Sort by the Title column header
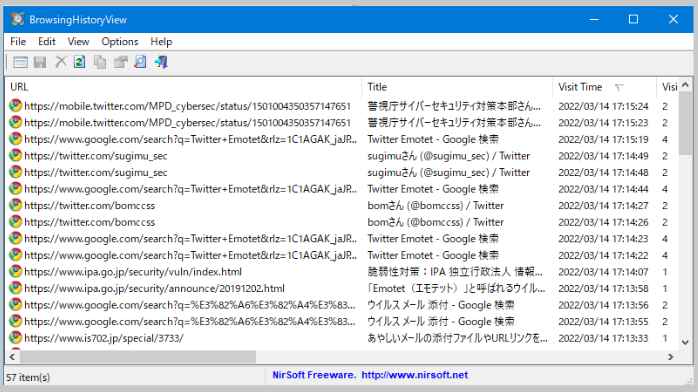Image resolution: width=698 pixels, height=392 pixels. tap(457, 87)
